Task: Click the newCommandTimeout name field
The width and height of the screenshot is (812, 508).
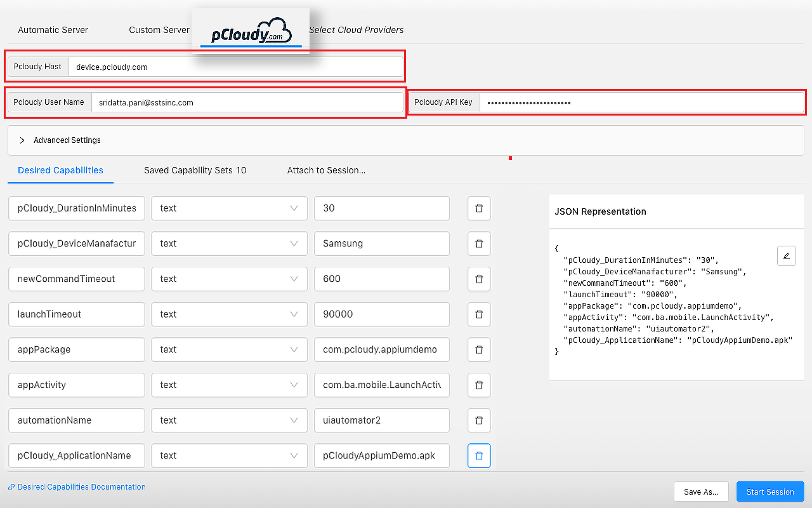Action: 77,279
